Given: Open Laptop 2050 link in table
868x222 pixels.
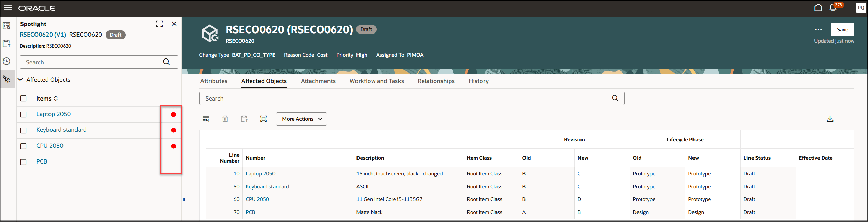Looking at the screenshot, I should pyautogui.click(x=261, y=174).
